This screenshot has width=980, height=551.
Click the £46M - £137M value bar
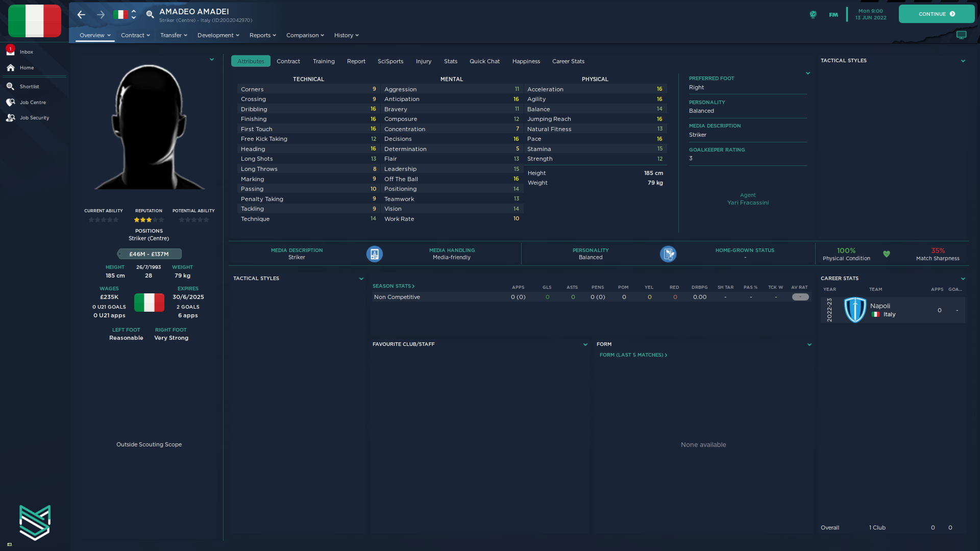click(149, 254)
